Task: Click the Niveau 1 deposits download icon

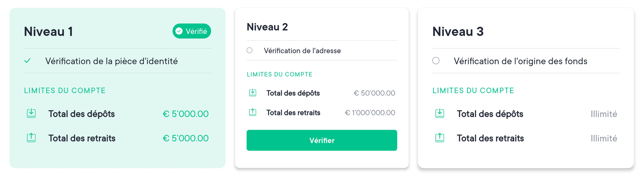Action: [31, 114]
